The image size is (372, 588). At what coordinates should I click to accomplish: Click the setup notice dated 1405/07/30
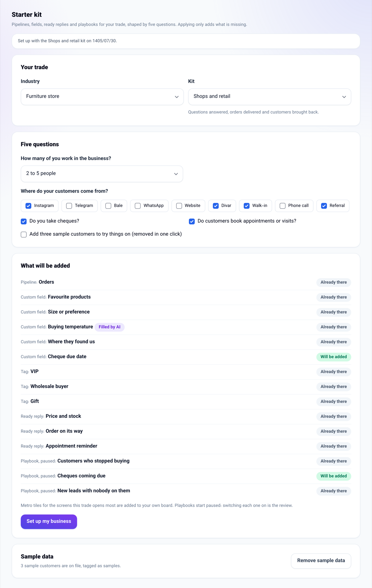coord(186,41)
